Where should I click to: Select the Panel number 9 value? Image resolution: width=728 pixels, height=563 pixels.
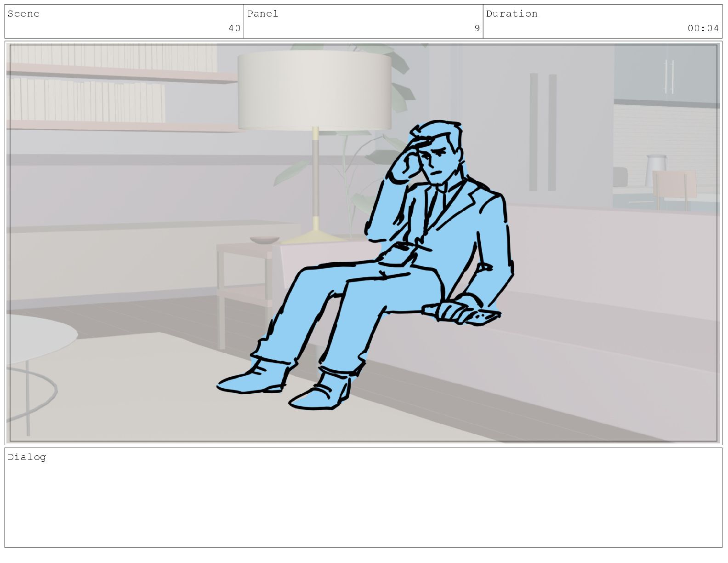(477, 29)
